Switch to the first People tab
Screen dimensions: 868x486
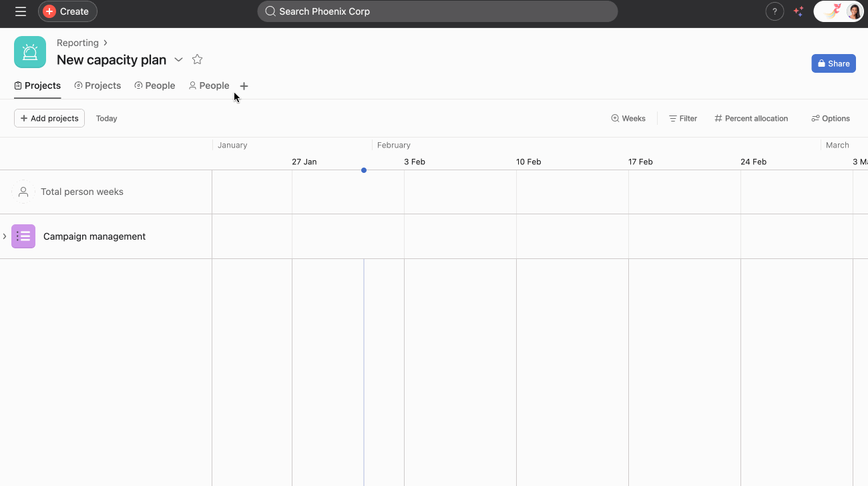click(x=154, y=85)
